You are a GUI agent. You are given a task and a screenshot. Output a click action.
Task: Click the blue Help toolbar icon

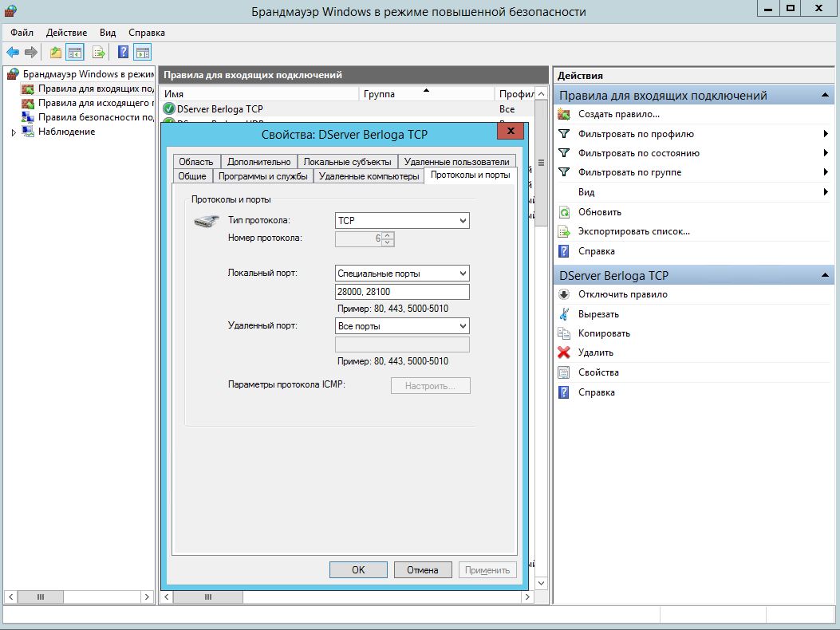(x=123, y=52)
